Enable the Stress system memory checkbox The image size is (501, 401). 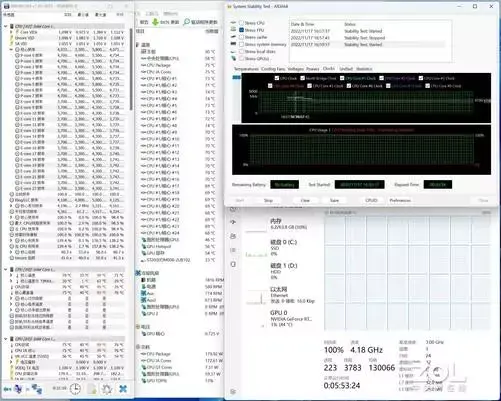[x=241, y=44]
